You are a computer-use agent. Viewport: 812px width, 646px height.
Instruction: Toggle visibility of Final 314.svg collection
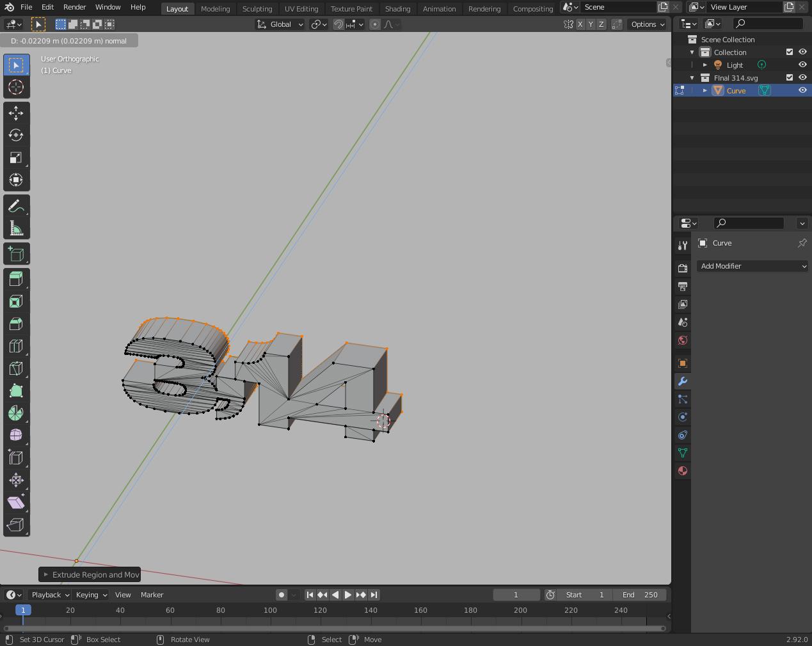click(x=802, y=77)
